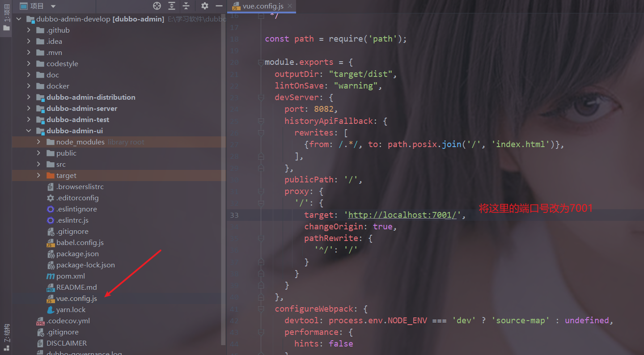Expand the codestyle folder
This screenshot has height=355, width=644.
29,64
